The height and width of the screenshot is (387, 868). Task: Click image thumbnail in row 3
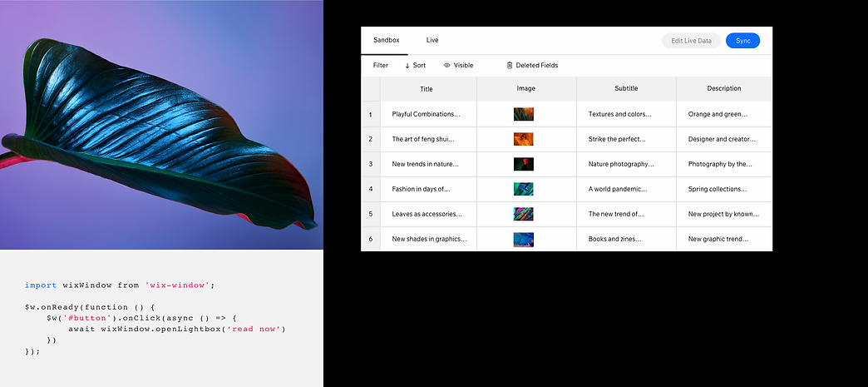524,164
